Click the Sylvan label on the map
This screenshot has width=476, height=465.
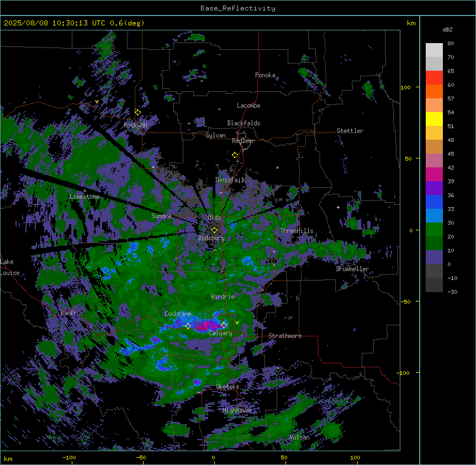point(215,135)
